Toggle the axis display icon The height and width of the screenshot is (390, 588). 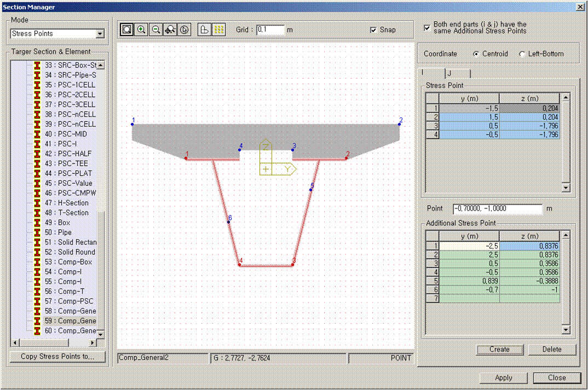coord(204,30)
